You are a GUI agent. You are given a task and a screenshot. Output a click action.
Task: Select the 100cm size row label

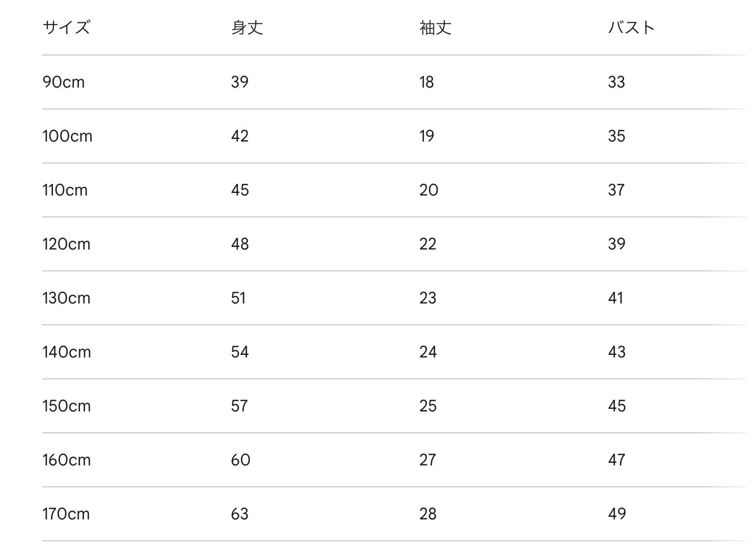[x=67, y=136]
